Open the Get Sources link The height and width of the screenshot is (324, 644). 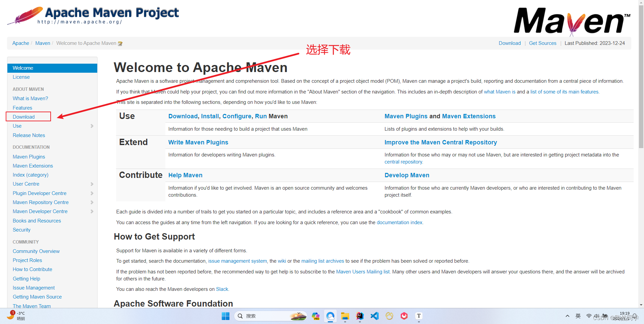pos(542,43)
